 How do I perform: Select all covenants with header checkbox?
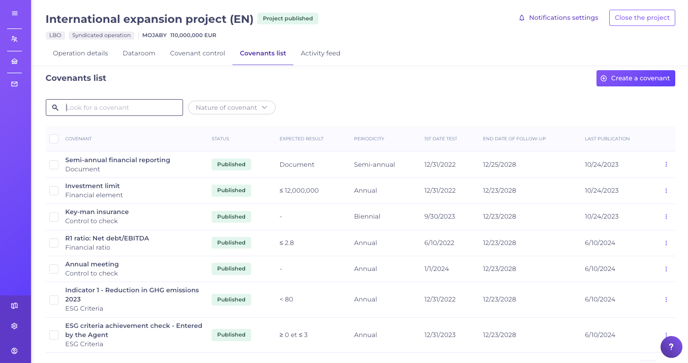point(54,139)
